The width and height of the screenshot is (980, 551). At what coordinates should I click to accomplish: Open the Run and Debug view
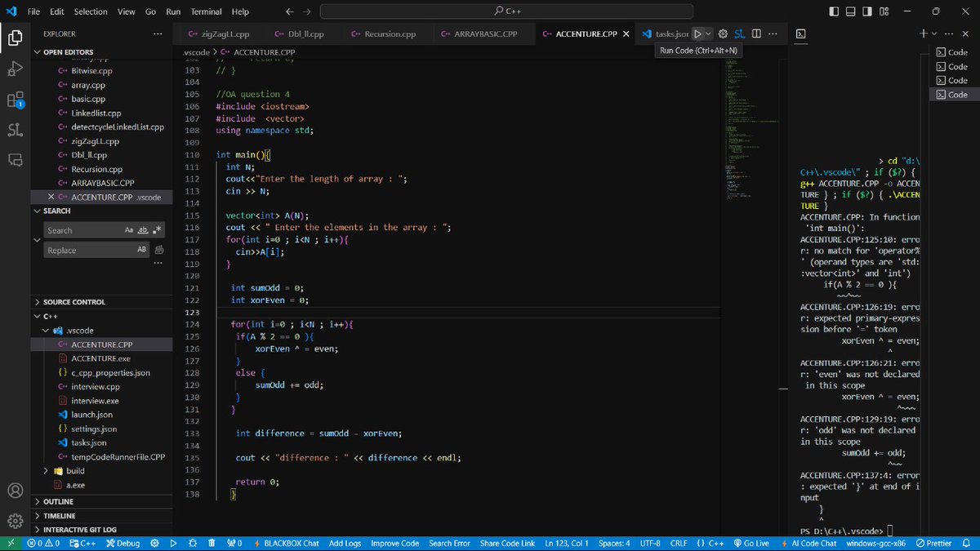[x=15, y=69]
